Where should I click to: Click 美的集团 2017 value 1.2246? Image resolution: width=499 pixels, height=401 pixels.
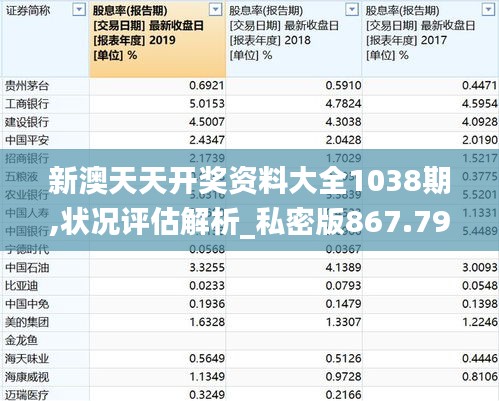[x=480, y=322]
